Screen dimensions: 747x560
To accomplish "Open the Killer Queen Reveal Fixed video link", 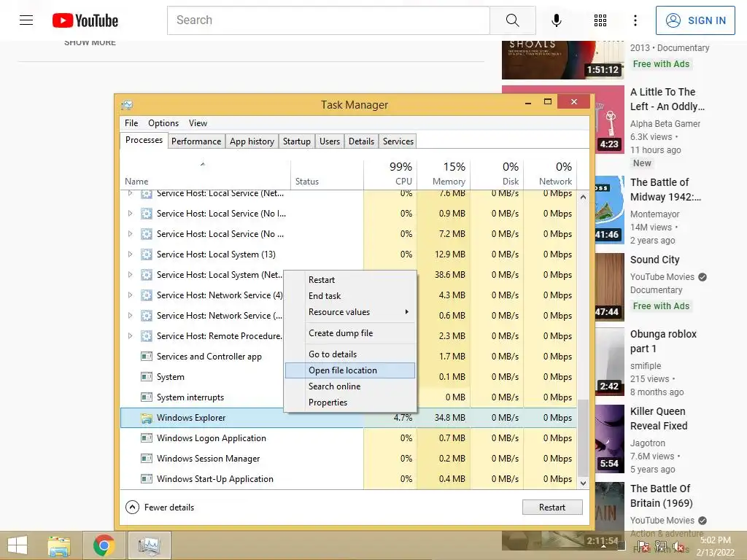I will [x=659, y=419].
